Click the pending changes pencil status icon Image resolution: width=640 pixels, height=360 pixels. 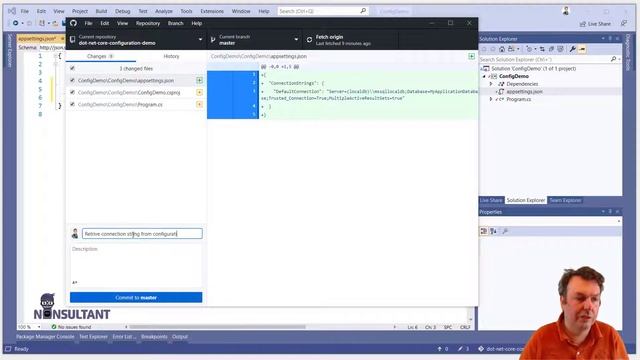click(460, 349)
